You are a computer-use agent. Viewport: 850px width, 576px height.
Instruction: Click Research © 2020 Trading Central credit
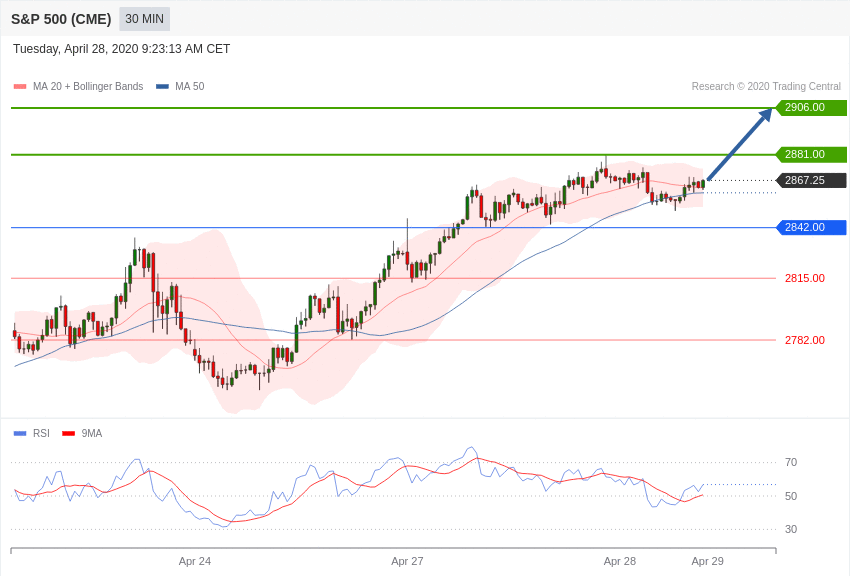(766, 86)
